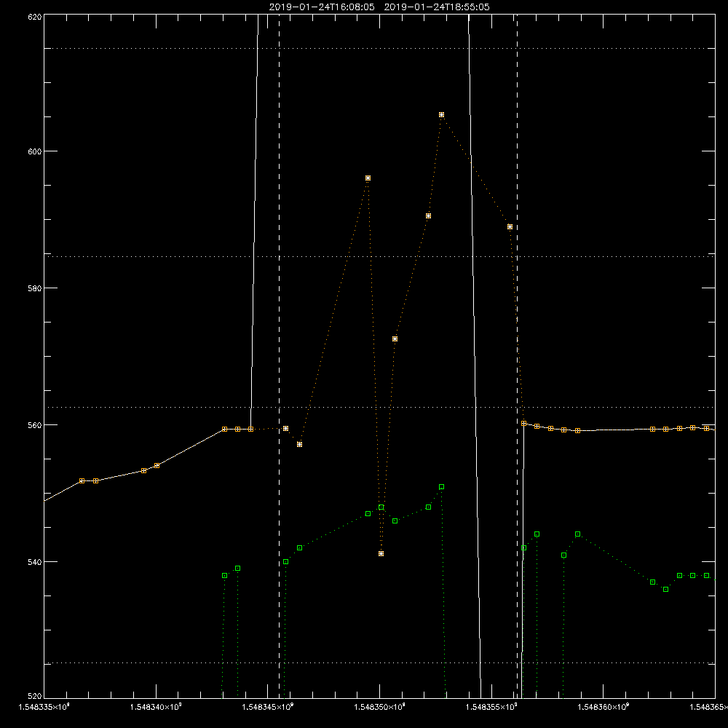
Task: Click the 1.548355×10⁹ x-axis label
Action: (x=491, y=707)
